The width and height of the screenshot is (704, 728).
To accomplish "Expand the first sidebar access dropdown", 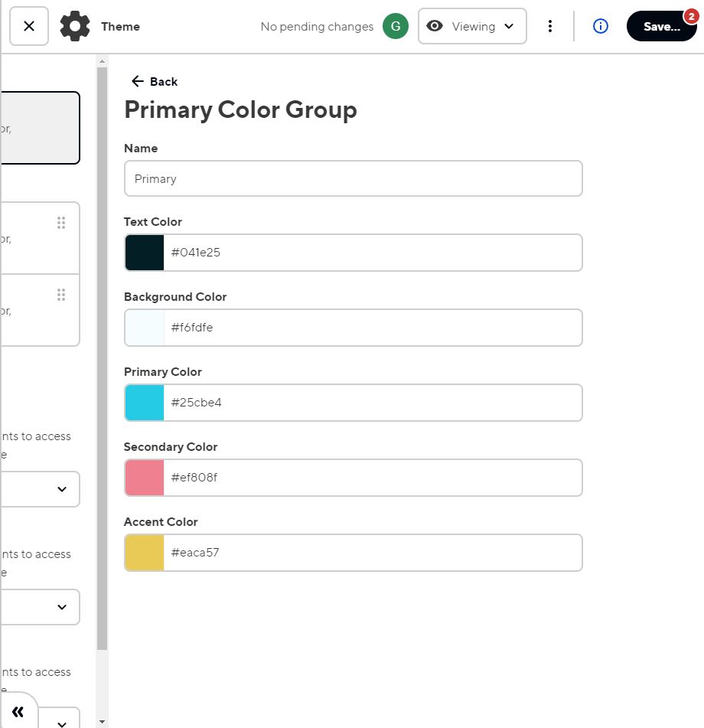I will click(x=62, y=489).
